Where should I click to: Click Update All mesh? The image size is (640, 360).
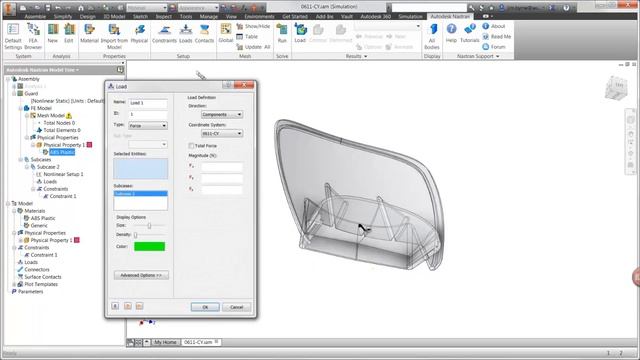coord(253,47)
